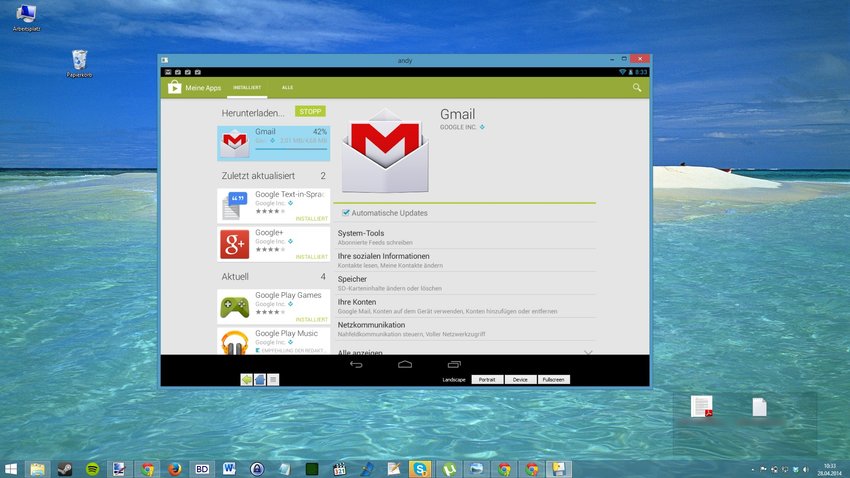Click the large Gmail envelope logo
Image resolution: width=850 pixels, height=478 pixels.
[385, 151]
